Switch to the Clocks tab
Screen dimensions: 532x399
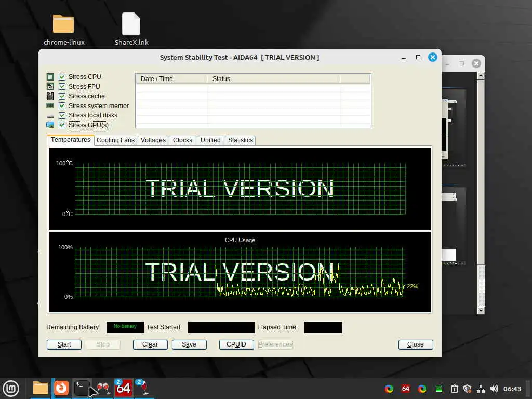click(x=182, y=140)
